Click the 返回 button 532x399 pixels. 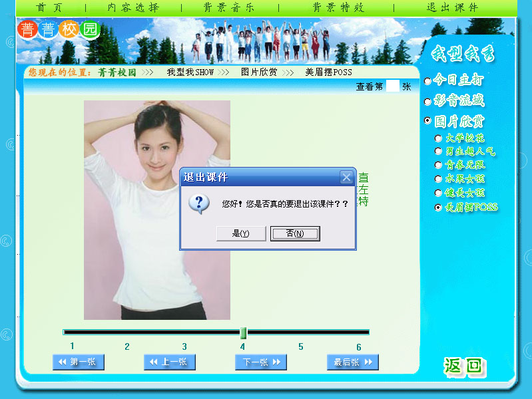(463, 366)
